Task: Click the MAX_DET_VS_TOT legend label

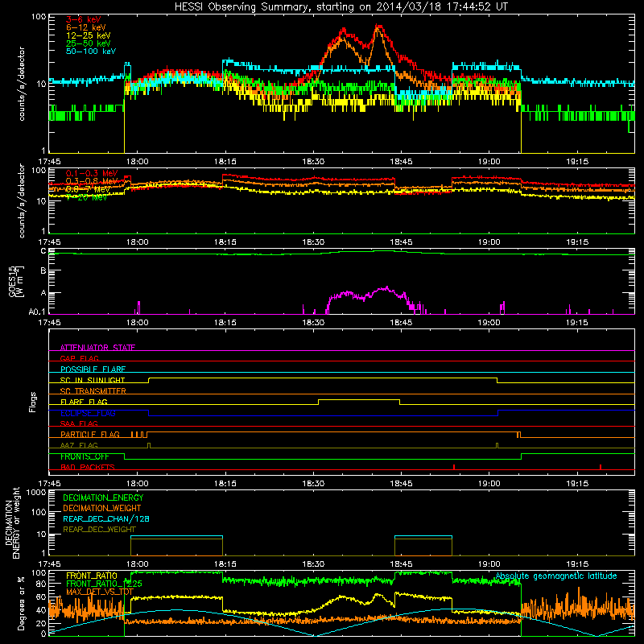Action: tap(100, 592)
